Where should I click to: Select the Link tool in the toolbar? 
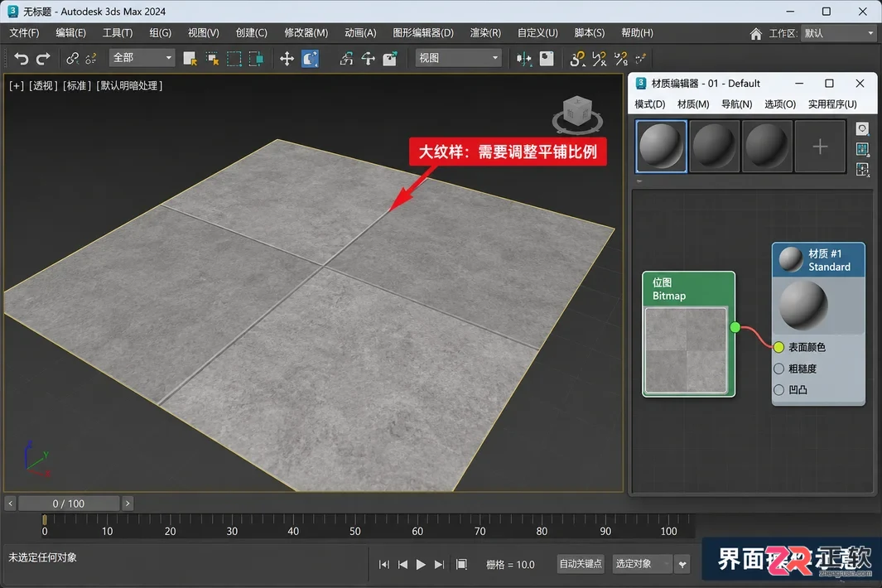(72, 59)
